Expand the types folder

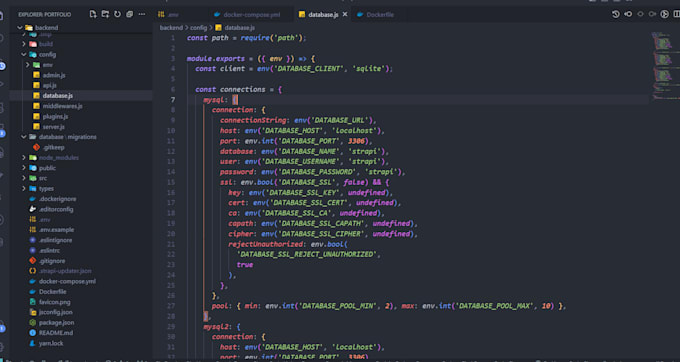click(x=24, y=188)
